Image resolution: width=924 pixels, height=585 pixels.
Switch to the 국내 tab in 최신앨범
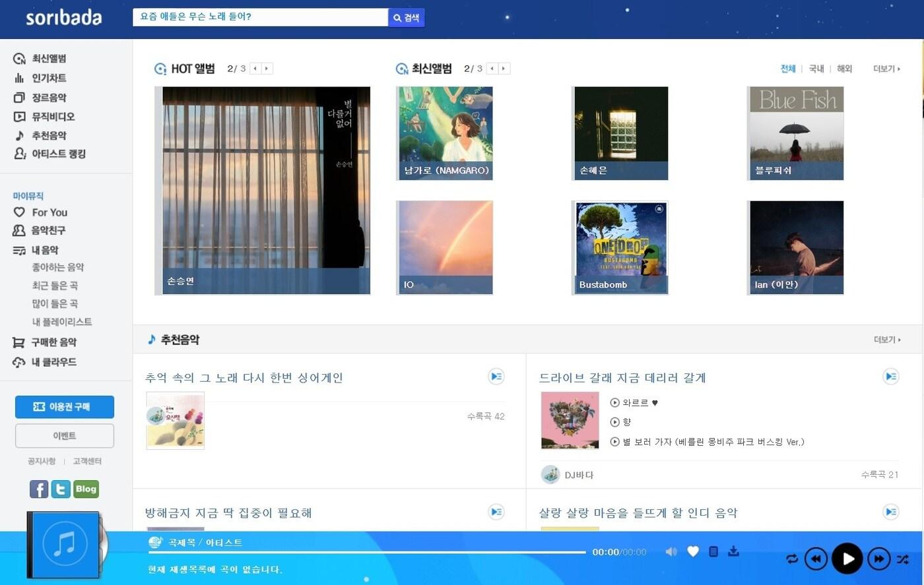pyautogui.click(x=816, y=69)
